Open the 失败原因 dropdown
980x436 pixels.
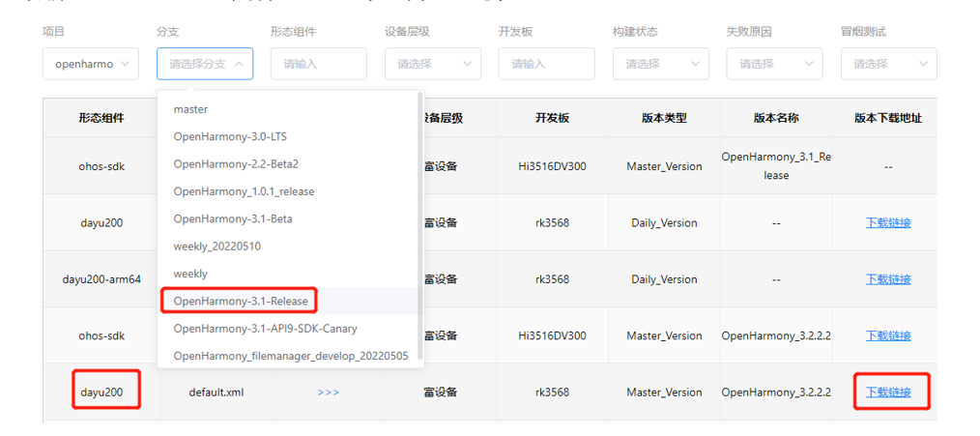[774, 64]
